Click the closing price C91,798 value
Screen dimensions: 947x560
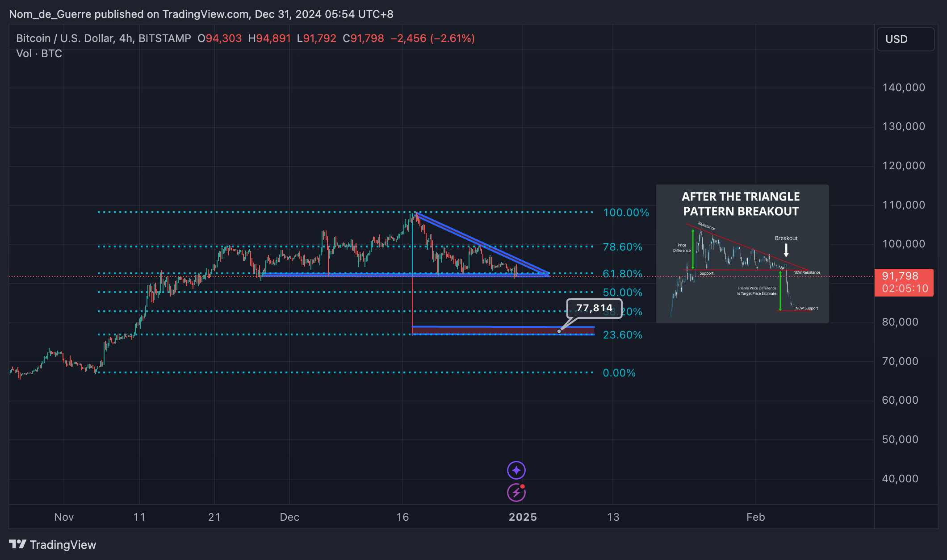point(363,38)
